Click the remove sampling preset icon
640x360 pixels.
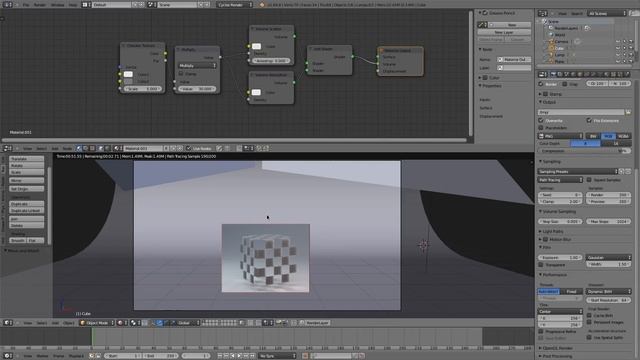tap(628, 171)
